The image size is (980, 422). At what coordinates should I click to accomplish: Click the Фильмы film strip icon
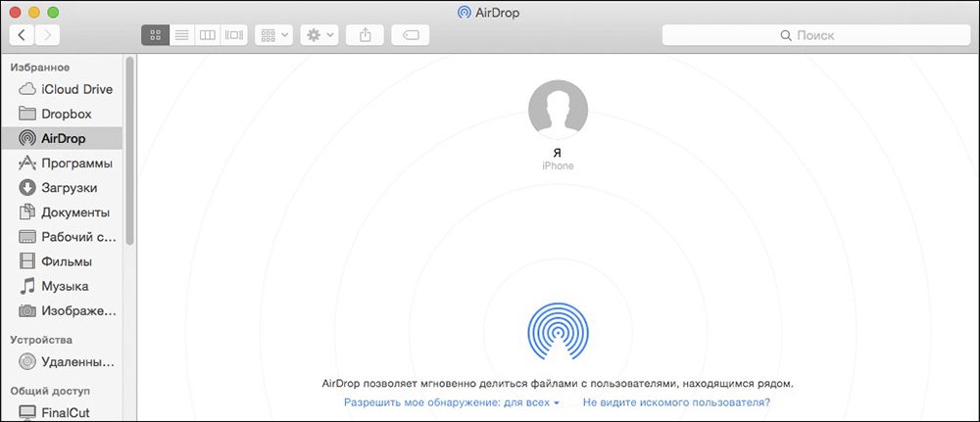pyautogui.click(x=27, y=261)
